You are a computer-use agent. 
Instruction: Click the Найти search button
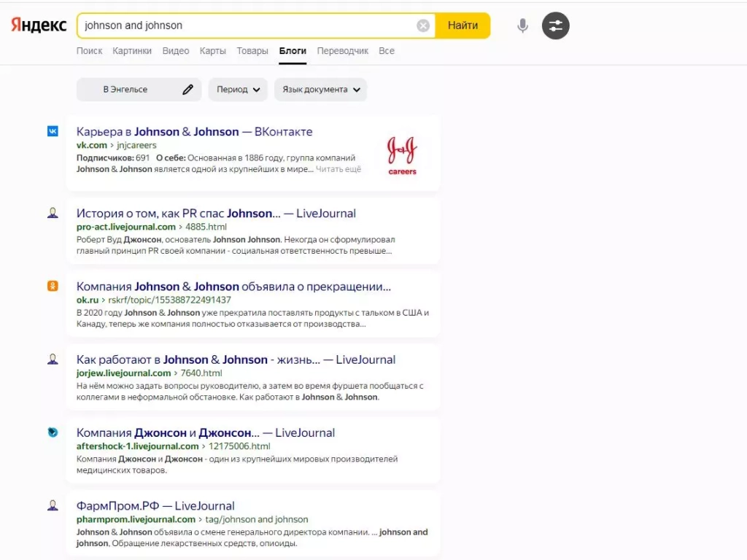pos(462,26)
